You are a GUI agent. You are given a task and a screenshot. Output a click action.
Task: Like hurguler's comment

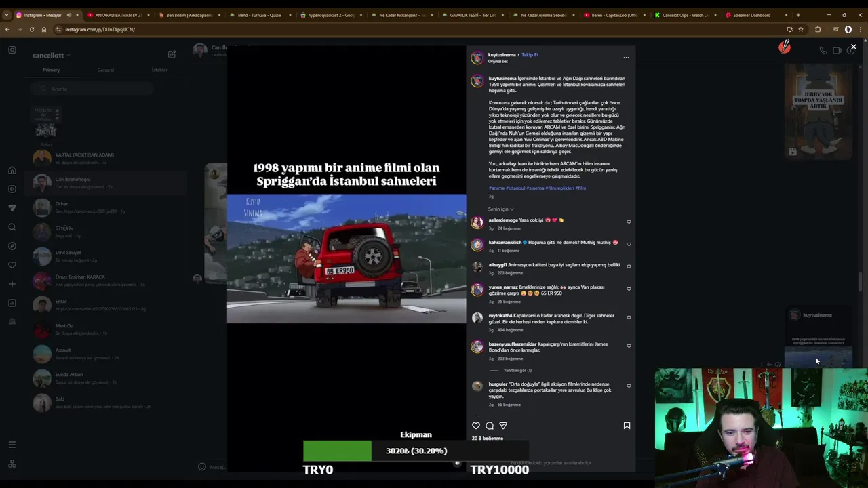[629, 386]
